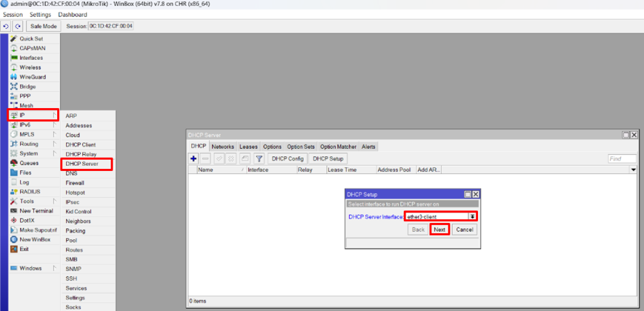Click the redo arrow icon in toolbar
Viewport: 644px width, 311px height.
pos(18,26)
